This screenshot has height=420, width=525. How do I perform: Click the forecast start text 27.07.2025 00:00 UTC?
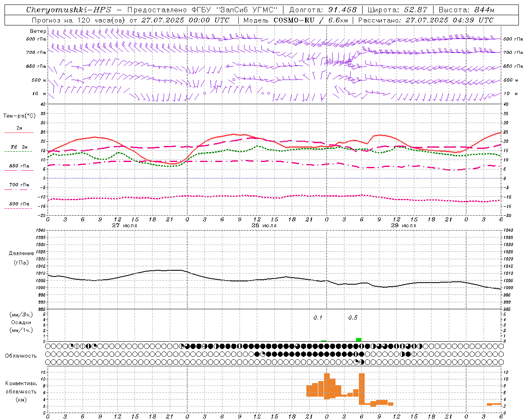185,20
